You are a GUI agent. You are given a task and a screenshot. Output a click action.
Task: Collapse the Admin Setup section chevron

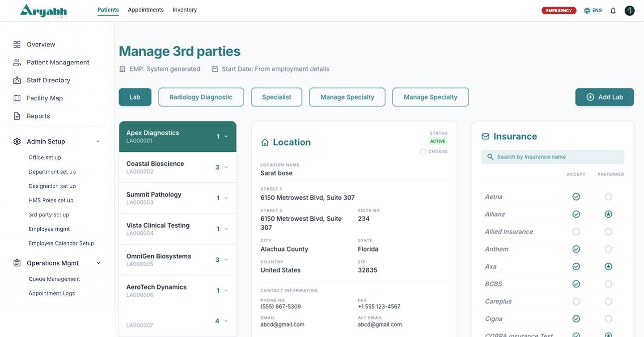point(98,142)
